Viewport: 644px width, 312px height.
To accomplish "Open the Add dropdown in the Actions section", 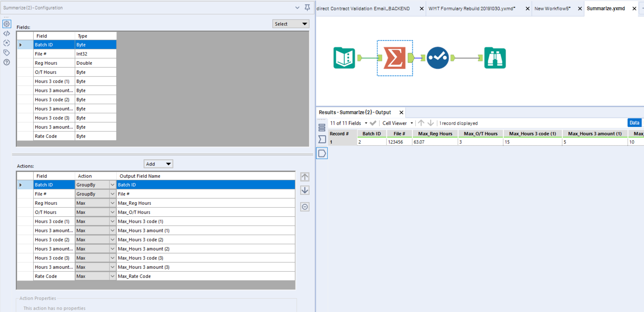I will pyautogui.click(x=158, y=164).
